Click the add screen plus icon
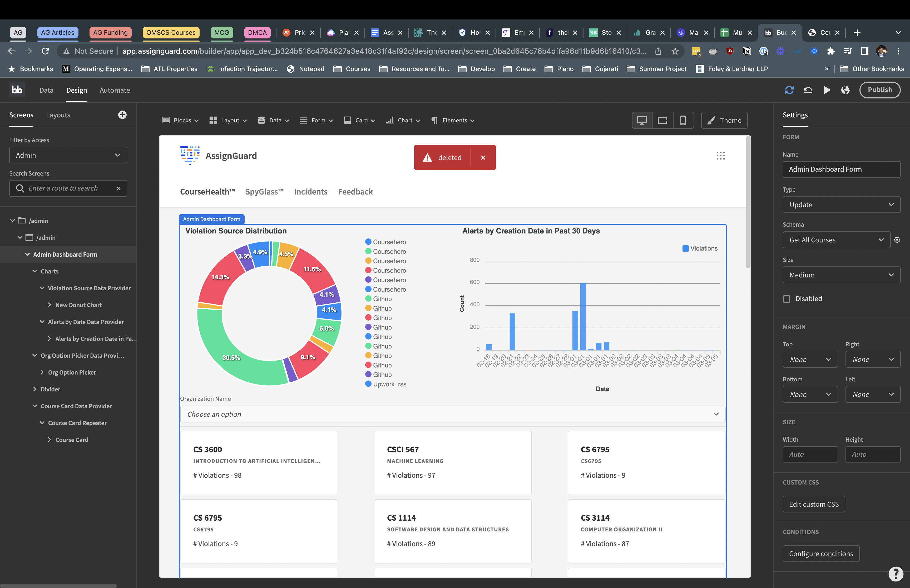 (122, 115)
